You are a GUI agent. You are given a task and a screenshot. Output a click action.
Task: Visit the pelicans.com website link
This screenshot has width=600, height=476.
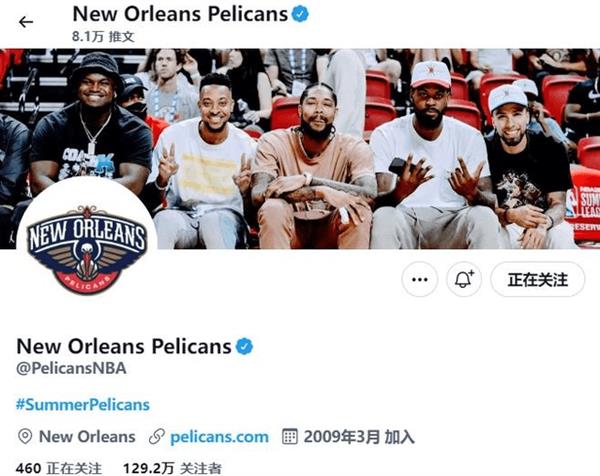pyautogui.click(x=219, y=437)
